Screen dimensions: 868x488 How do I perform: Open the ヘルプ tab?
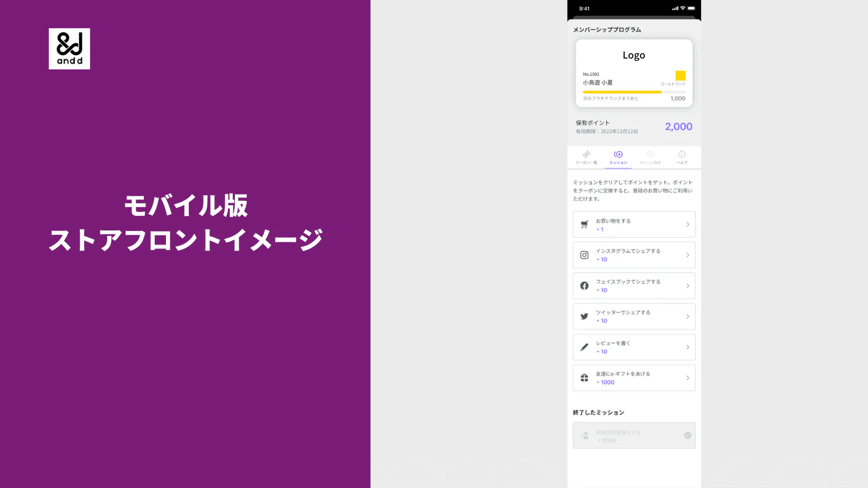(x=682, y=158)
